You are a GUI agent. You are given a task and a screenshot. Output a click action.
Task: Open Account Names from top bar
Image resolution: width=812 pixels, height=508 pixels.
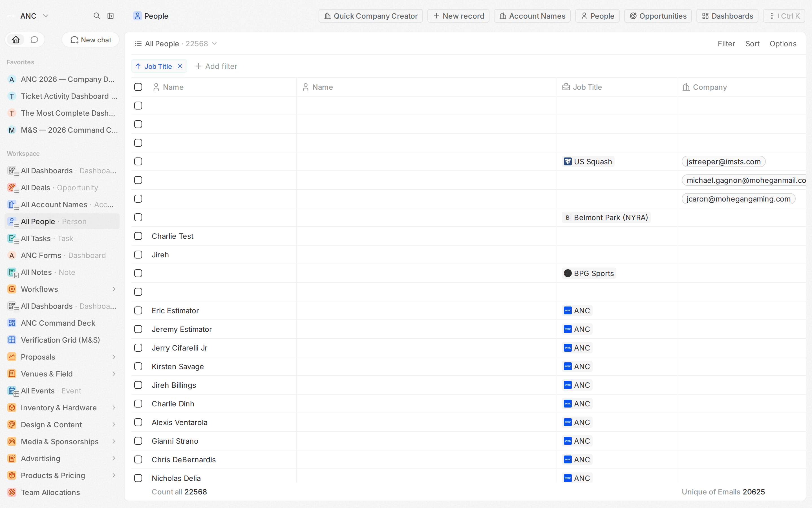click(x=532, y=16)
